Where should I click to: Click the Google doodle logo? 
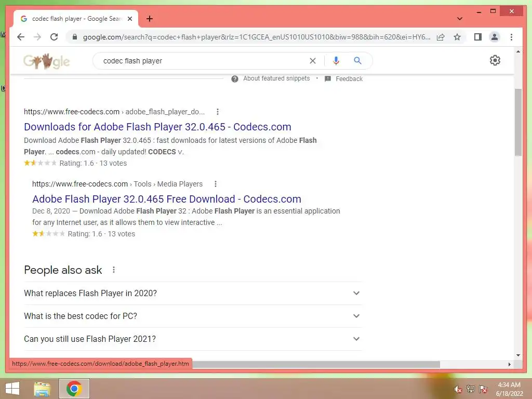pyautogui.click(x=46, y=61)
